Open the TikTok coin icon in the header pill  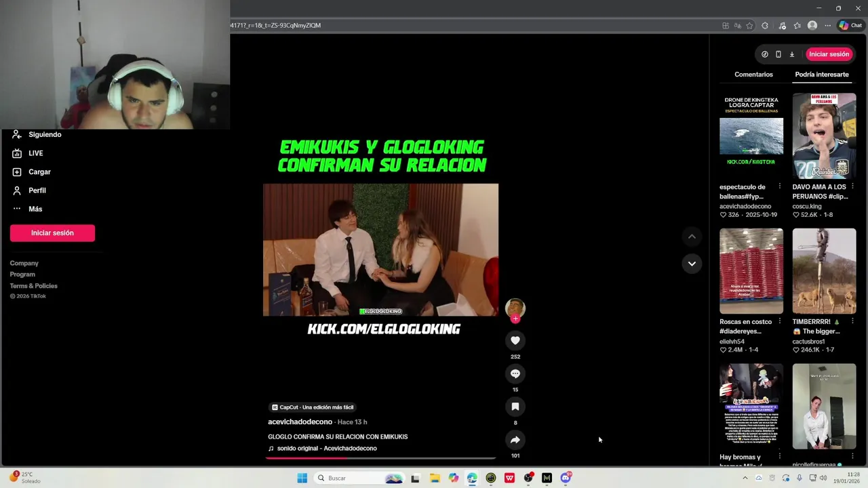[x=765, y=54]
